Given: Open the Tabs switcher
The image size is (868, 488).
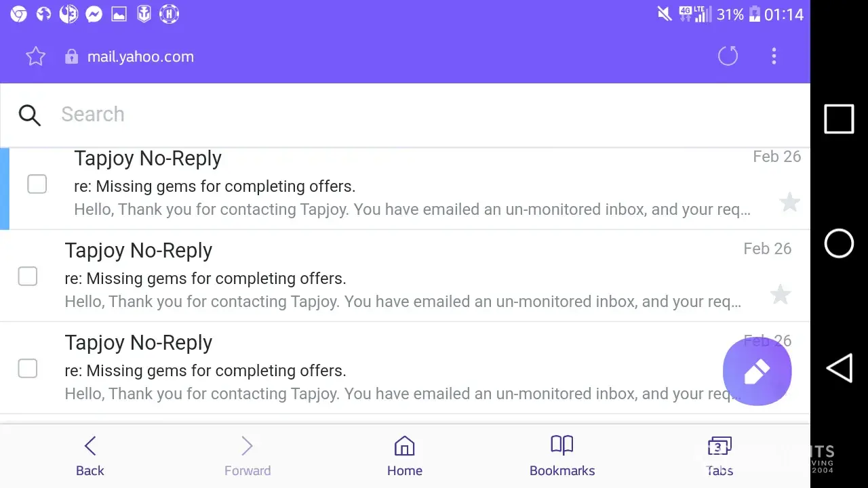Looking at the screenshot, I should [719, 456].
